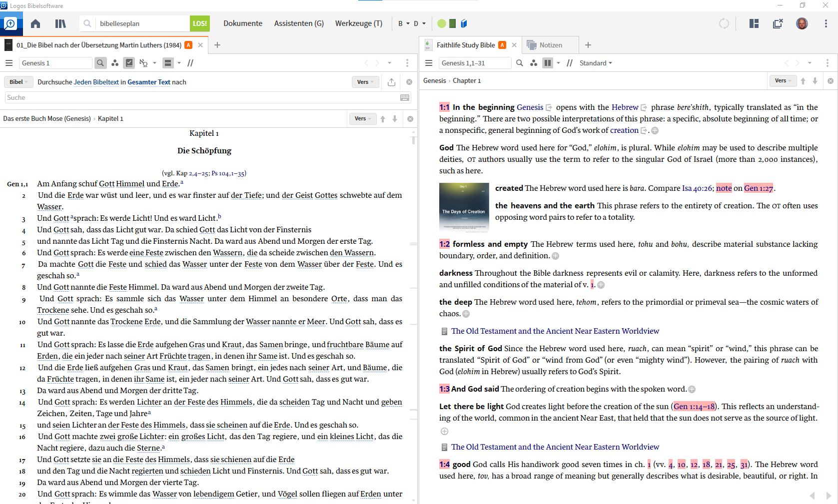Viewport: 838px width, 504px height.
Task: Open the column options arrow in Faithlife panel
Action: [x=558, y=63]
